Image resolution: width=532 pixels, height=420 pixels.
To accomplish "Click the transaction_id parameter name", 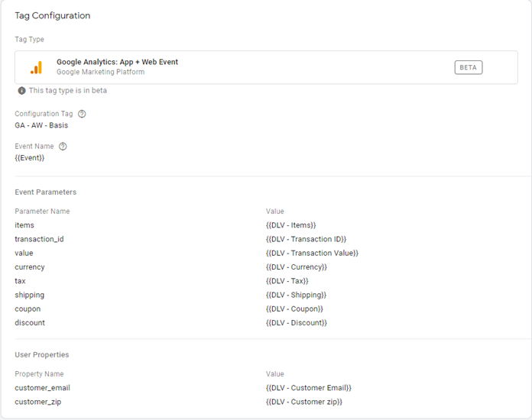I will coord(39,239).
